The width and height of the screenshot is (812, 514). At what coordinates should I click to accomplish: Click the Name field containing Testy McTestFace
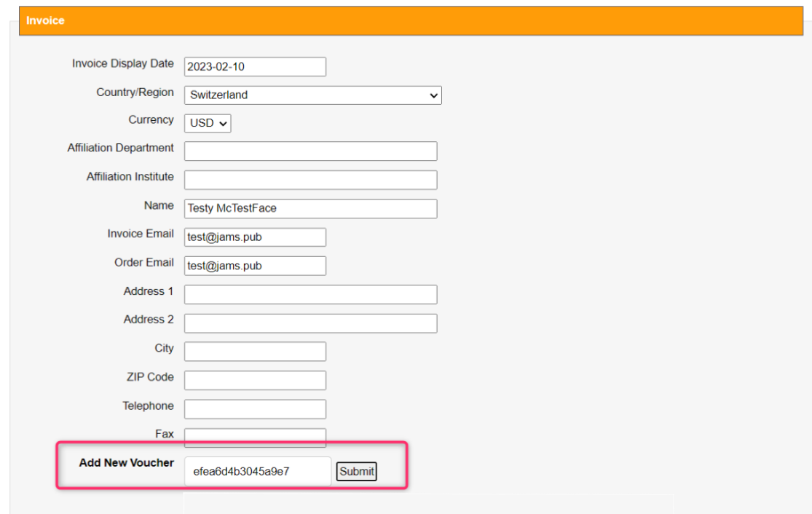pyautogui.click(x=310, y=209)
